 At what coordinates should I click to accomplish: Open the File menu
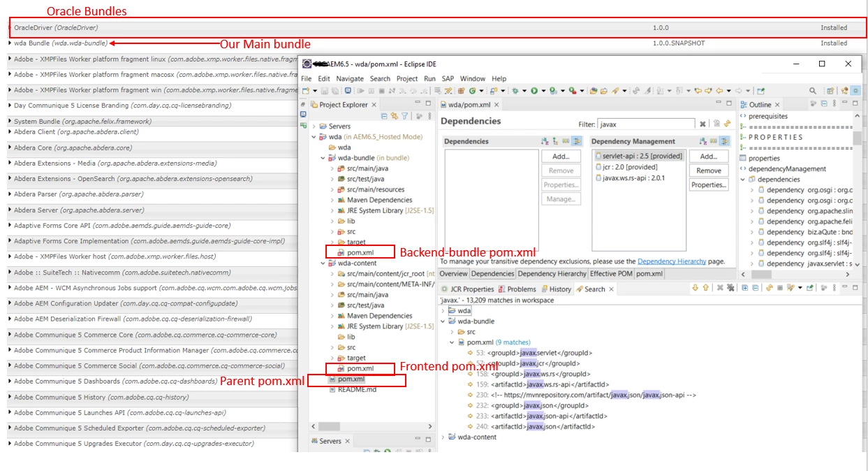[307, 79]
